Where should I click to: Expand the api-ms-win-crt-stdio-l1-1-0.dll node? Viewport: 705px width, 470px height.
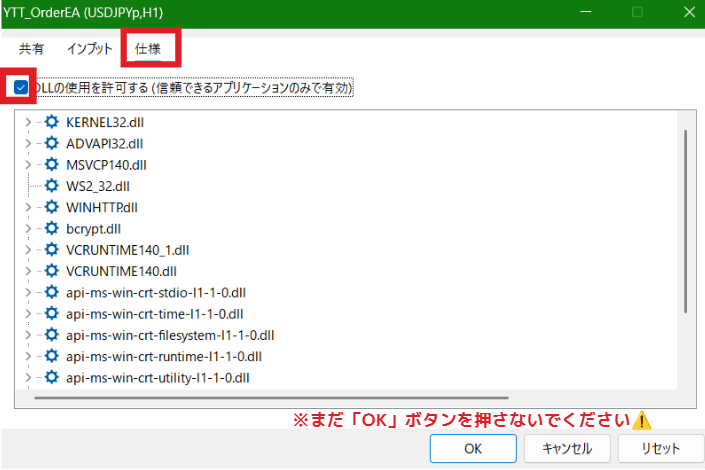click(x=28, y=292)
